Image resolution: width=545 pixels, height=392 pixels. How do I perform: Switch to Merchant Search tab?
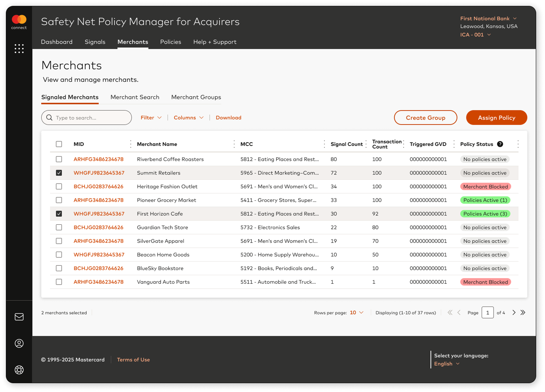(x=135, y=97)
